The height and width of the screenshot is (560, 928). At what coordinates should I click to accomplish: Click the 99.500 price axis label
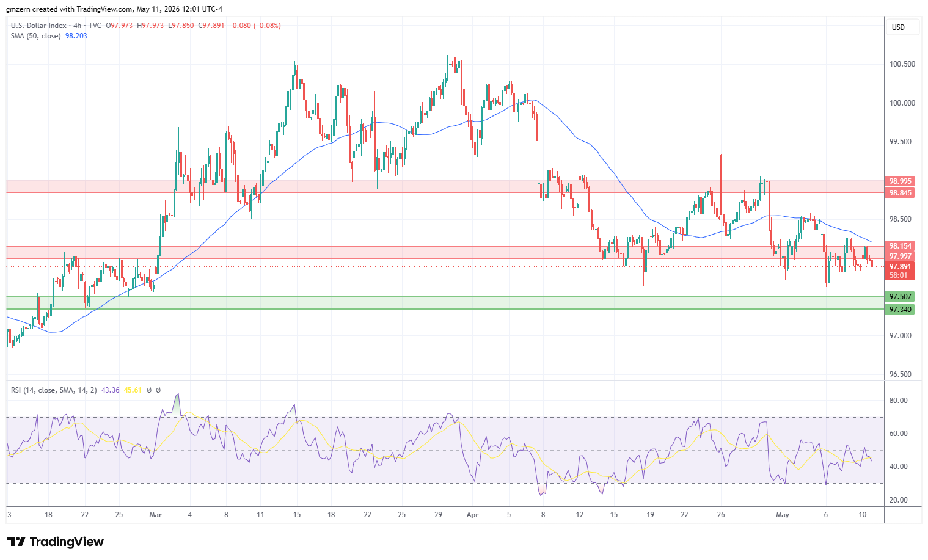(902, 142)
